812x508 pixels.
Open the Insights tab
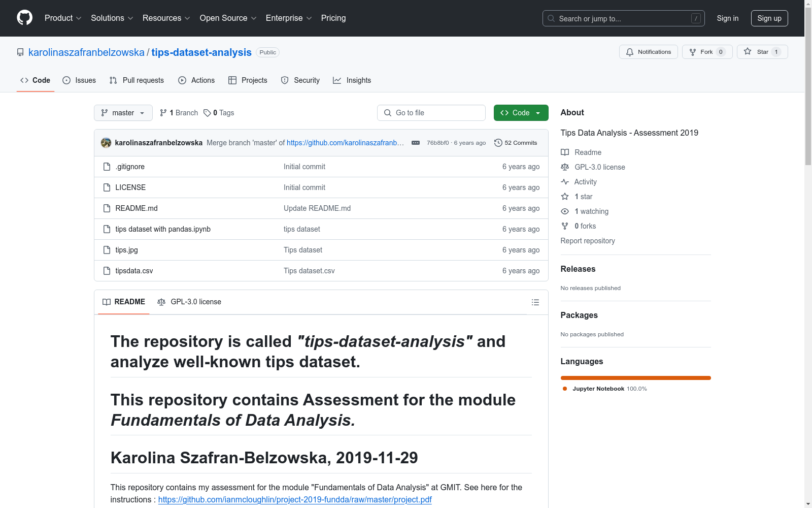(x=352, y=80)
